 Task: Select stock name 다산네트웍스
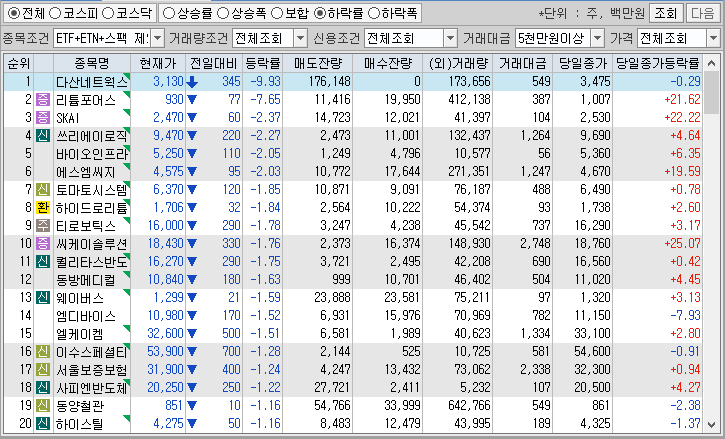point(92,82)
